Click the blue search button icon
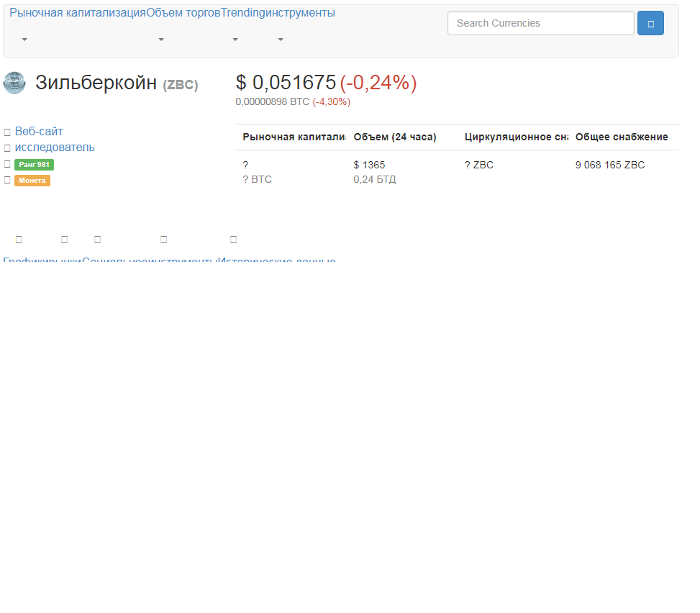The width and height of the screenshot is (700, 613). coord(650,23)
